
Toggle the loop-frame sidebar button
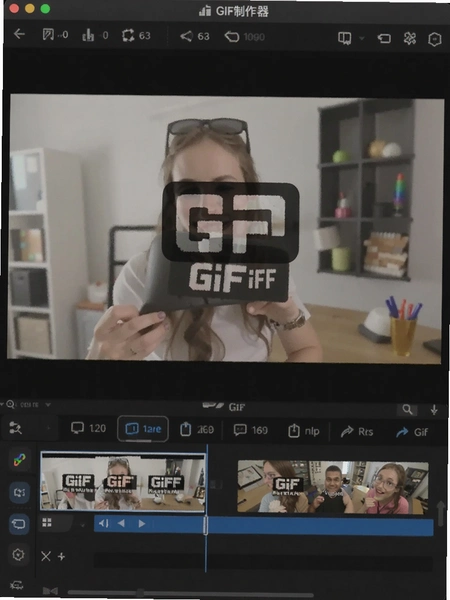coord(19,492)
